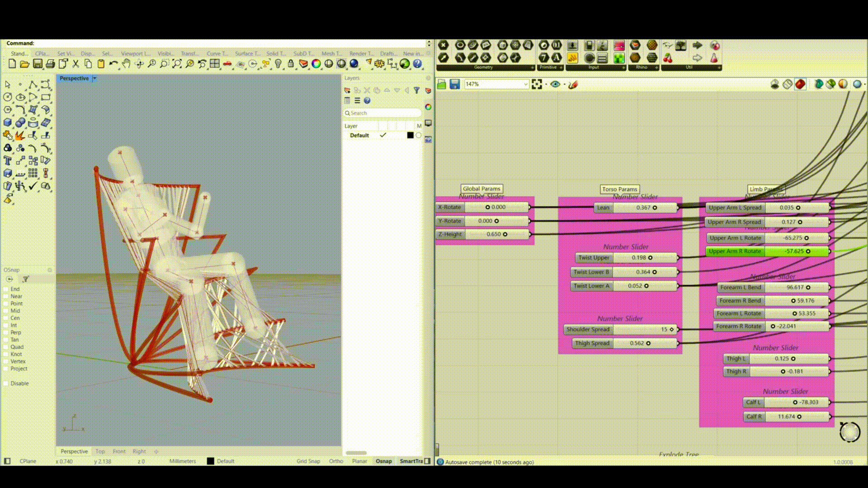
Task: Click the Default layer black color swatch
Action: 410,135
